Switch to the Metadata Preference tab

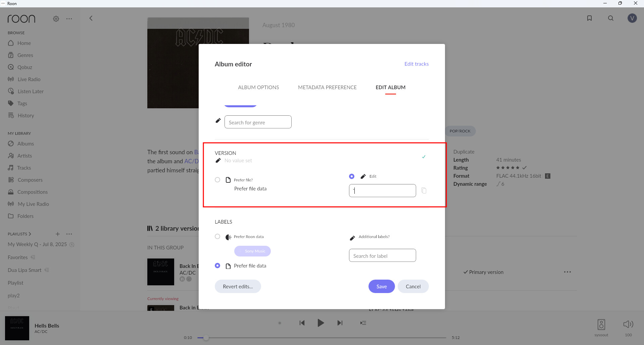coord(327,88)
